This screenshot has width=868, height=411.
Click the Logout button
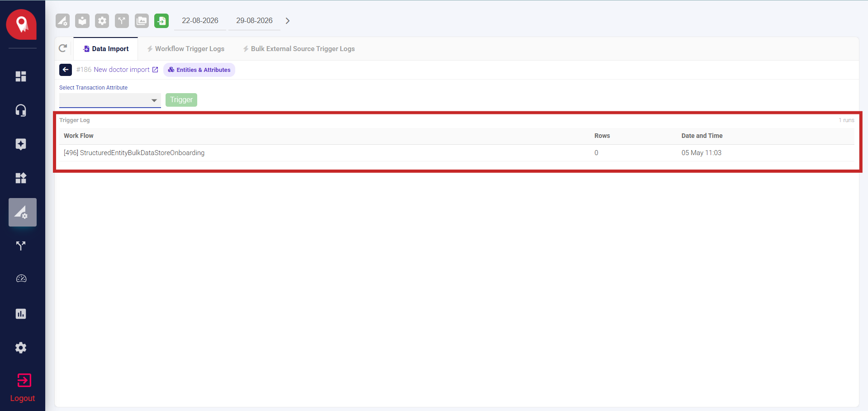pyautogui.click(x=23, y=388)
